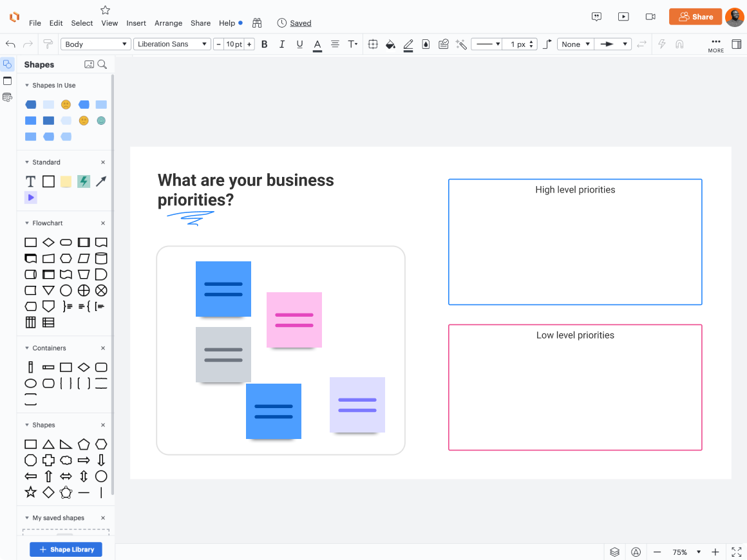
Task: Click the text color swatch
Action: (x=317, y=44)
